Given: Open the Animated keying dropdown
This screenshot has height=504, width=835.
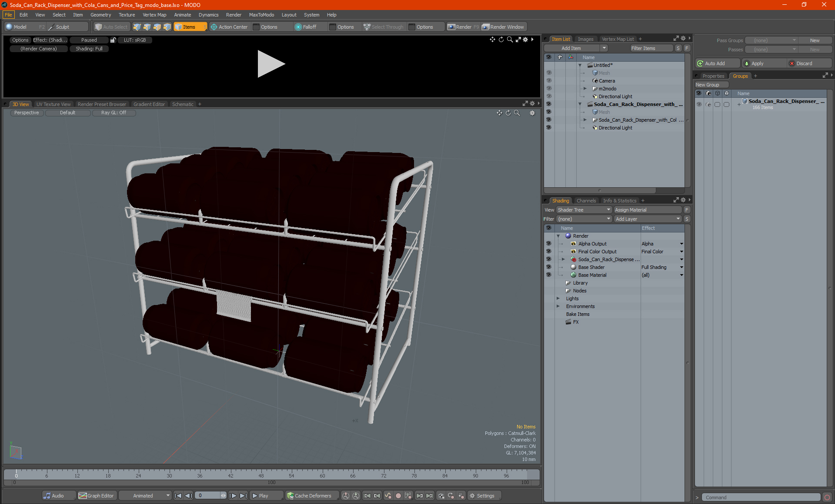Looking at the screenshot, I should coord(146,496).
